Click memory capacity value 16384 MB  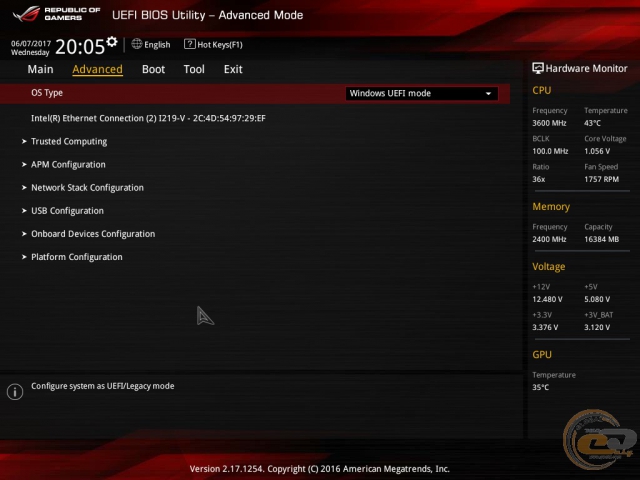click(x=601, y=239)
